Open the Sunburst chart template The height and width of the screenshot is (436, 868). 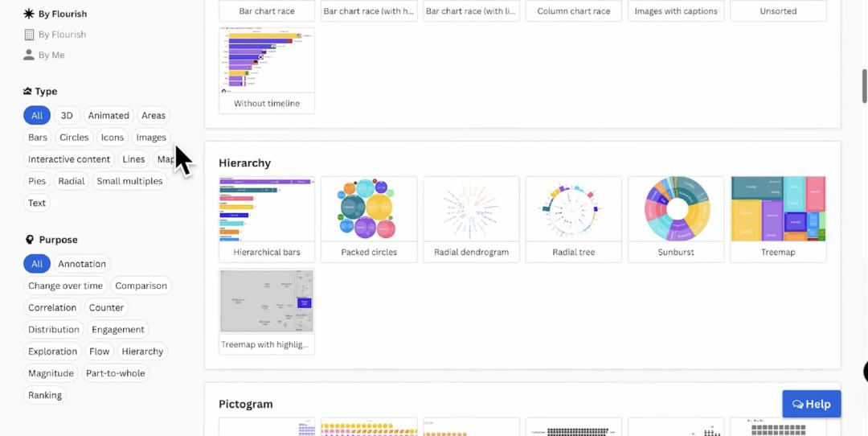click(676, 219)
